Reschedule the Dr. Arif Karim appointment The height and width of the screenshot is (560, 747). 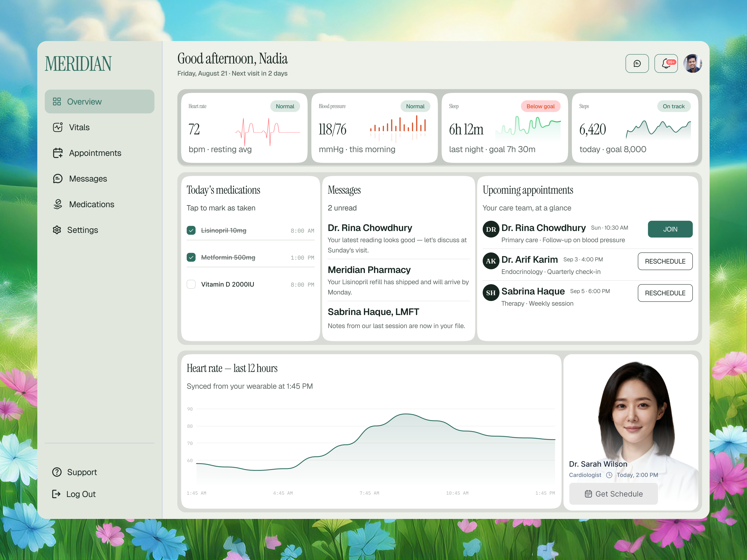click(665, 261)
